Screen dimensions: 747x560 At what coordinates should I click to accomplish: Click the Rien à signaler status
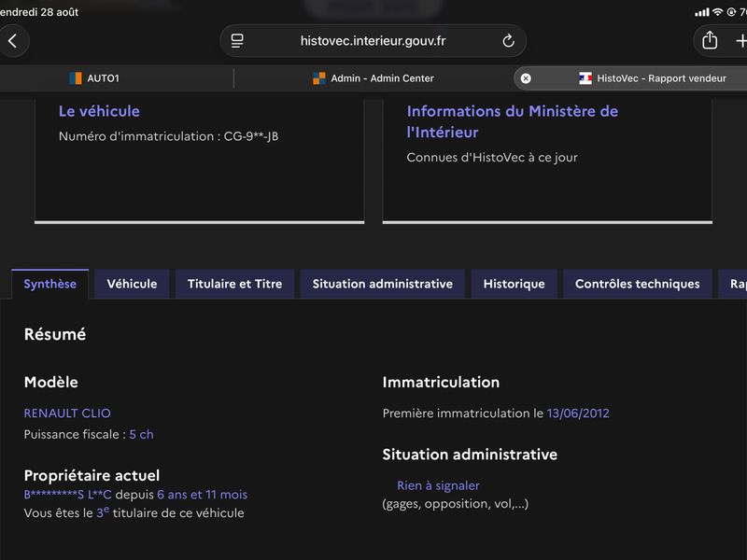click(438, 485)
